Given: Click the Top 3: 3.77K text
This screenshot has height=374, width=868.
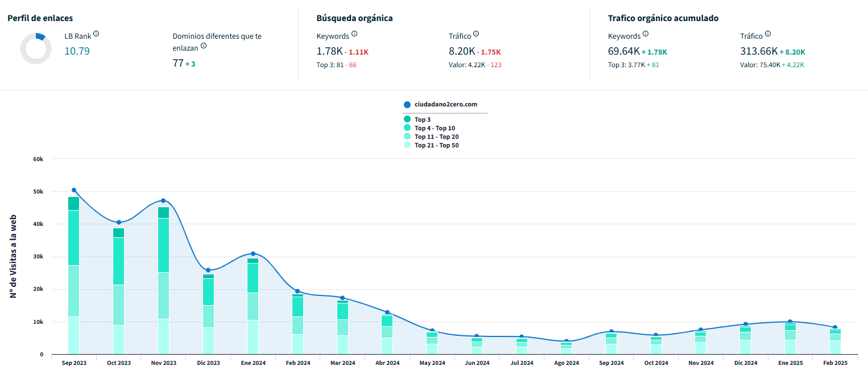Looking at the screenshot, I should [626, 65].
